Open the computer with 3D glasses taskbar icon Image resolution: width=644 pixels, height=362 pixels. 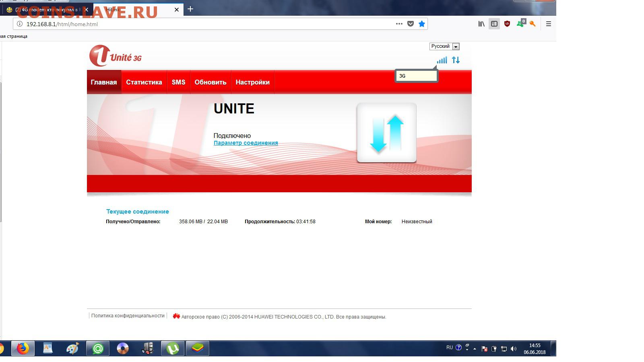(x=148, y=348)
